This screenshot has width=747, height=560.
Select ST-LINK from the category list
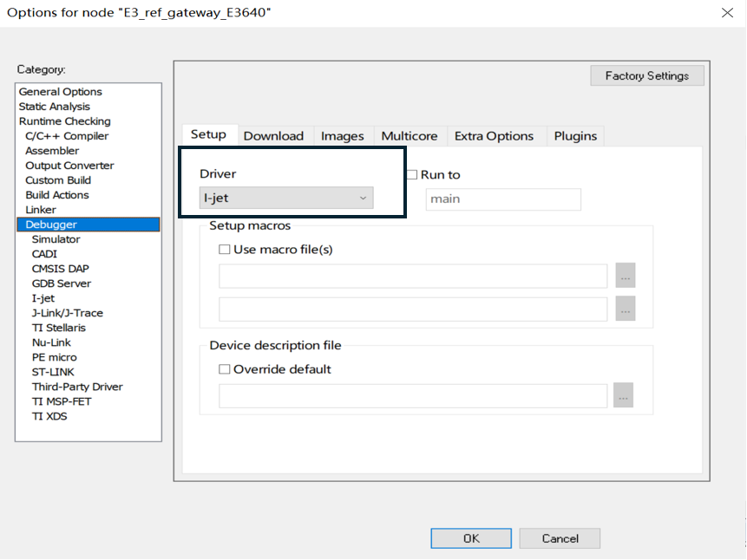coord(53,372)
